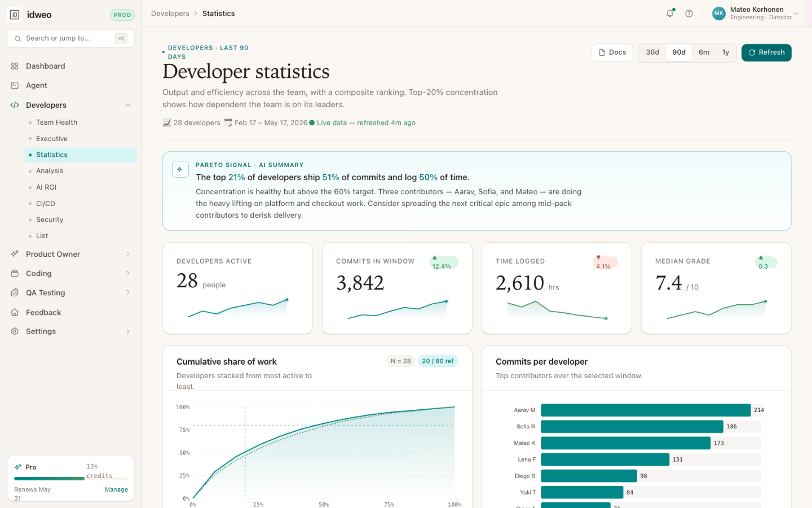Image resolution: width=812 pixels, height=508 pixels.
Task: Click 'Cumulative share of work' title
Action: pos(227,362)
